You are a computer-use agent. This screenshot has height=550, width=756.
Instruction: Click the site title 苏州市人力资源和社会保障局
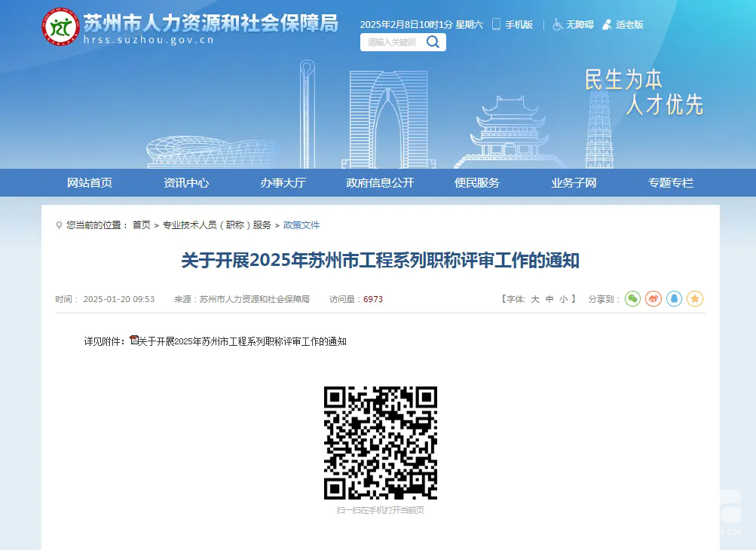[211, 23]
